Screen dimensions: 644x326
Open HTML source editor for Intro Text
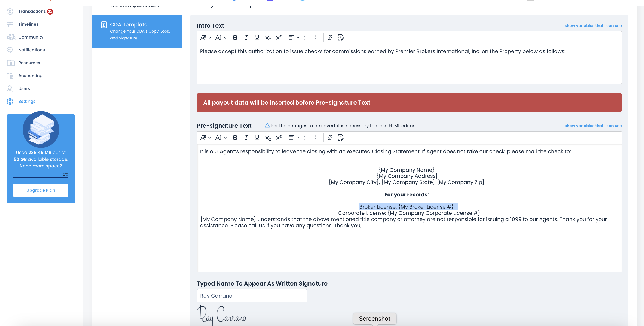click(340, 37)
